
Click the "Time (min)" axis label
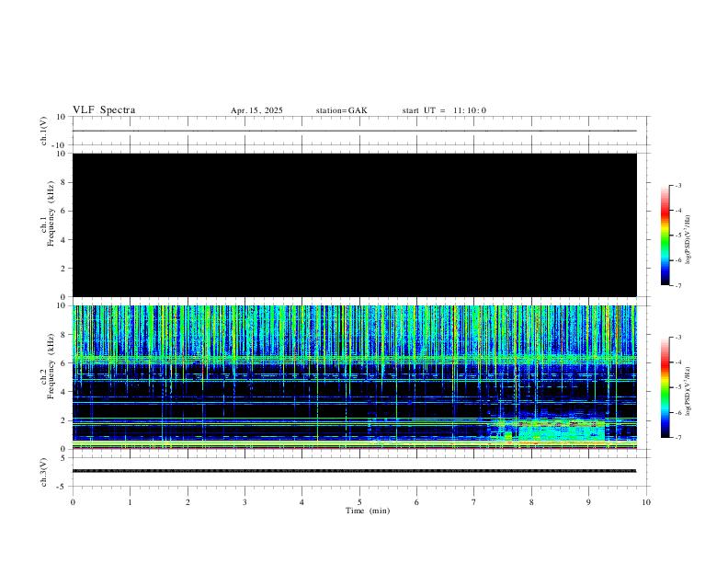[x=368, y=511]
